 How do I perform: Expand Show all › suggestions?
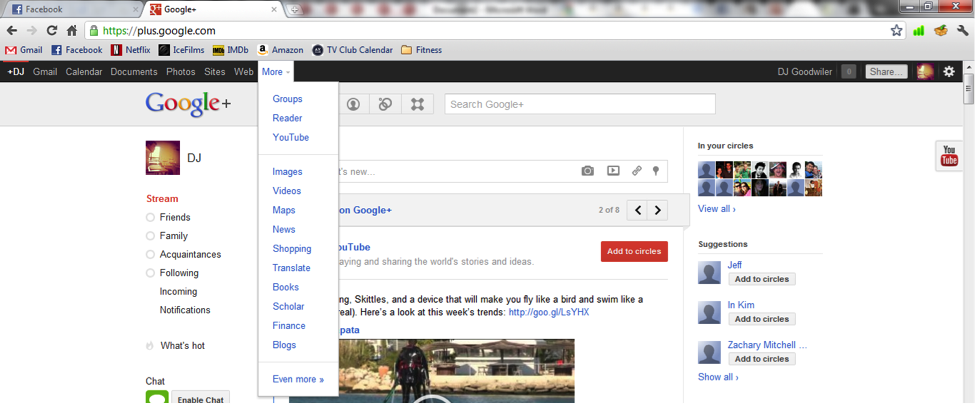pos(718,377)
